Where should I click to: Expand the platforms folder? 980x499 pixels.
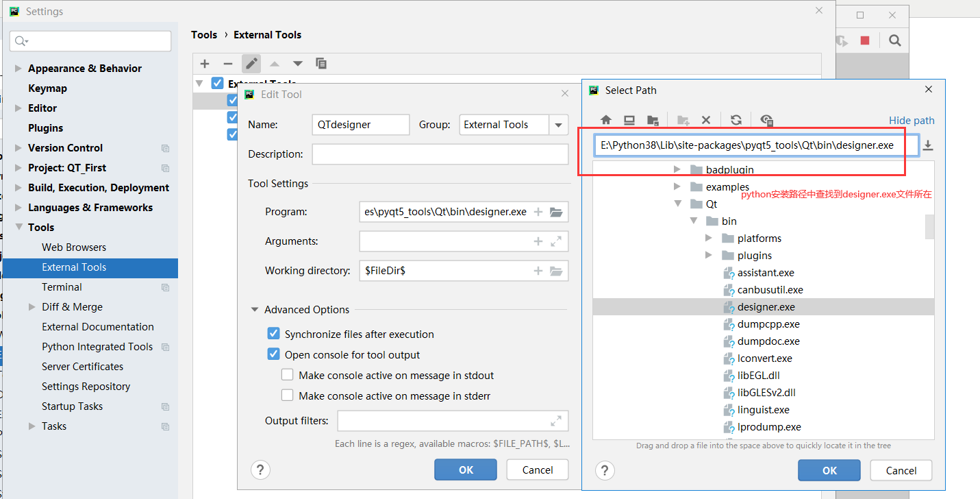tap(709, 239)
